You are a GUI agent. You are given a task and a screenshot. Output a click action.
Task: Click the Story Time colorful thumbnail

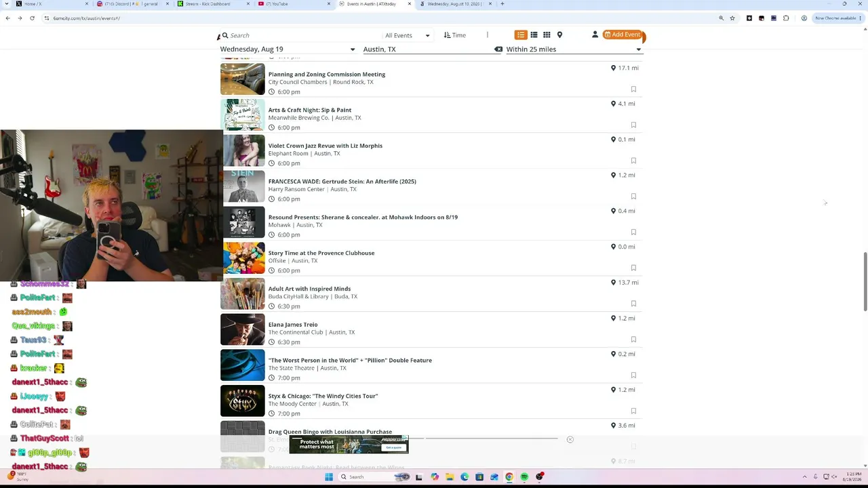pyautogui.click(x=243, y=258)
